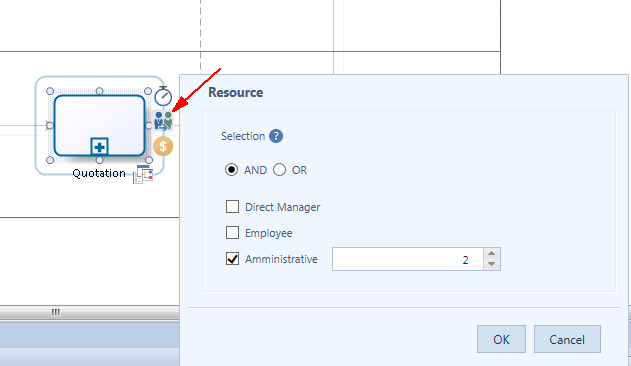Click the horizontal scrollbar thumb
The width and height of the screenshot is (631, 366).
click(x=56, y=312)
